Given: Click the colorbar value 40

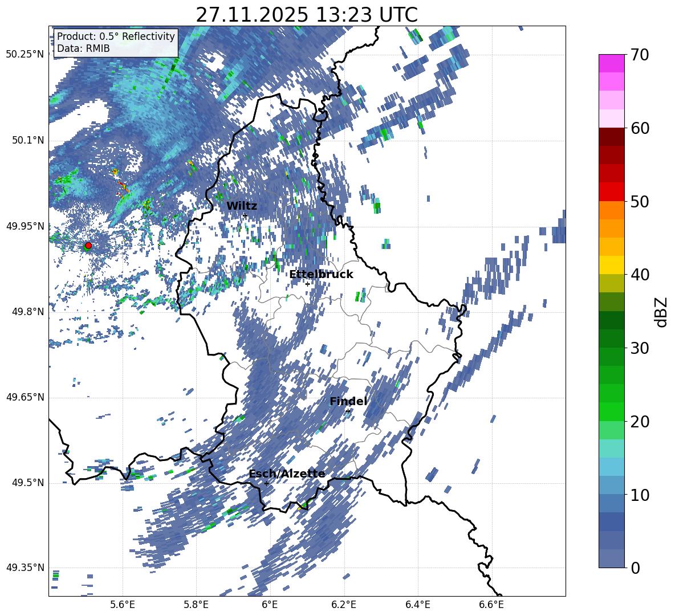Looking at the screenshot, I should (640, 275).
